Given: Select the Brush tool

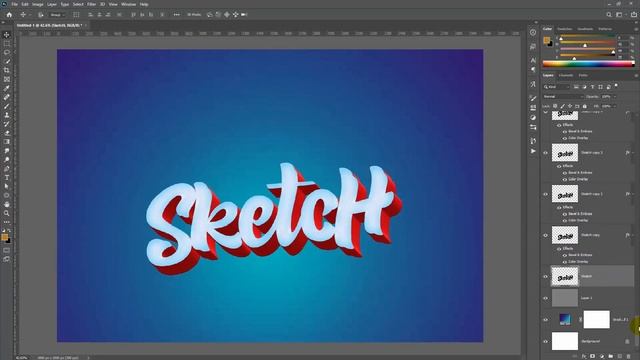Looking at the screenshot, I should (7, 107).
